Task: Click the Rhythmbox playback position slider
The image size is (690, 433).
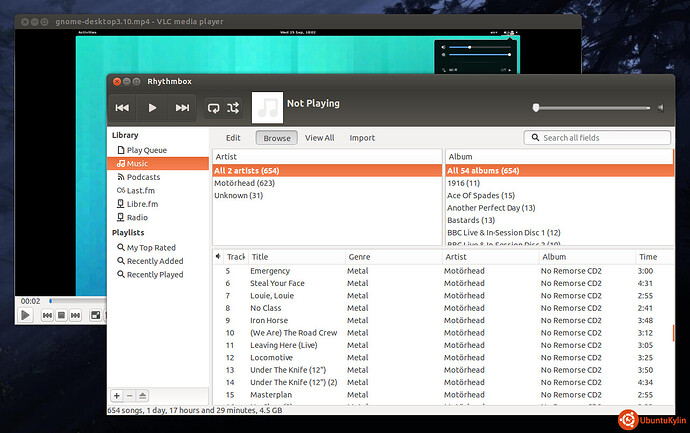Action: (590, 107)
